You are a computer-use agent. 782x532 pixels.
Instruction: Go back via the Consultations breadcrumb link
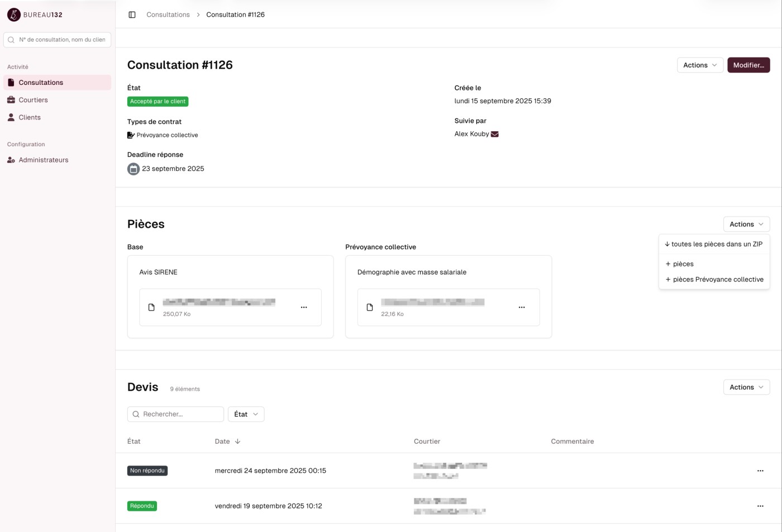(168, 15)
